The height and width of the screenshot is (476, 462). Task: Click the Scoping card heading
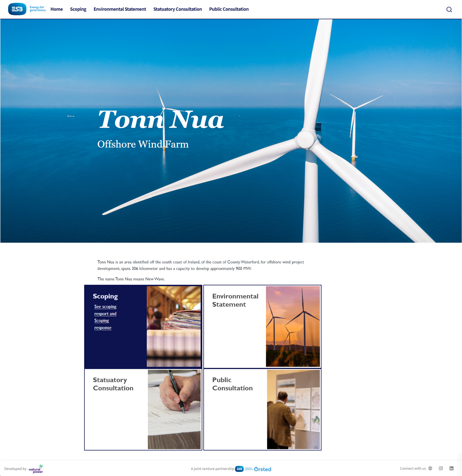tap(105, 296)
